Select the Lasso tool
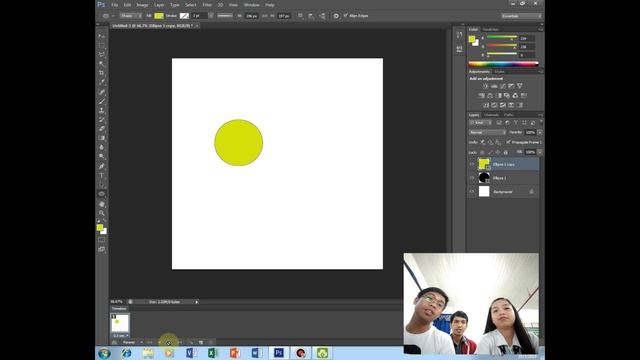The width and height of the screenshot is (640, 360). [x=102, y=54]
